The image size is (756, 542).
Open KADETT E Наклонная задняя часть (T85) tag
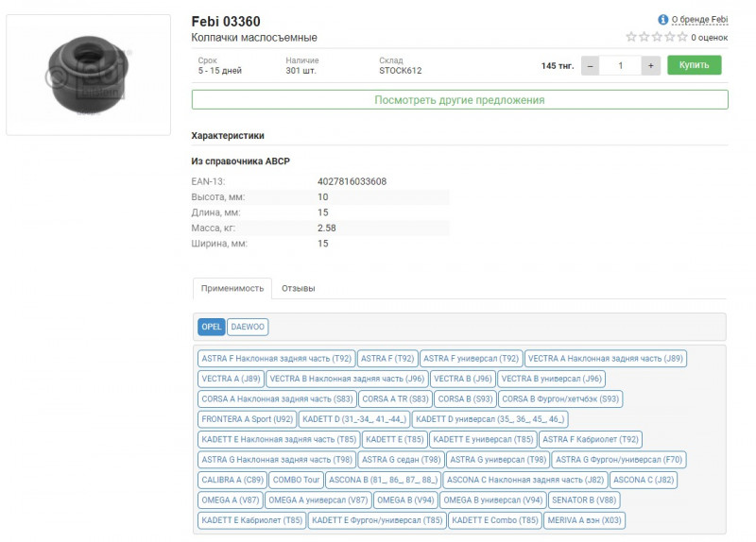[279, 439]
